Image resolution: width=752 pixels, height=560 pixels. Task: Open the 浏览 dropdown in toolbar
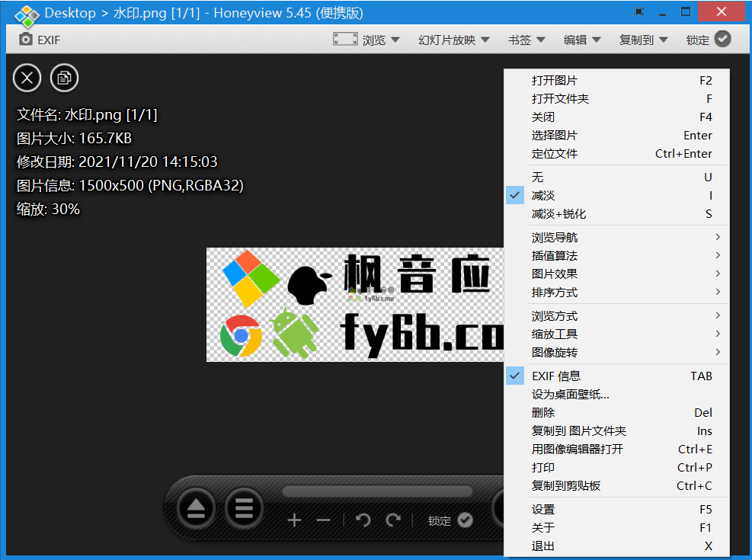tap(381, 40)
